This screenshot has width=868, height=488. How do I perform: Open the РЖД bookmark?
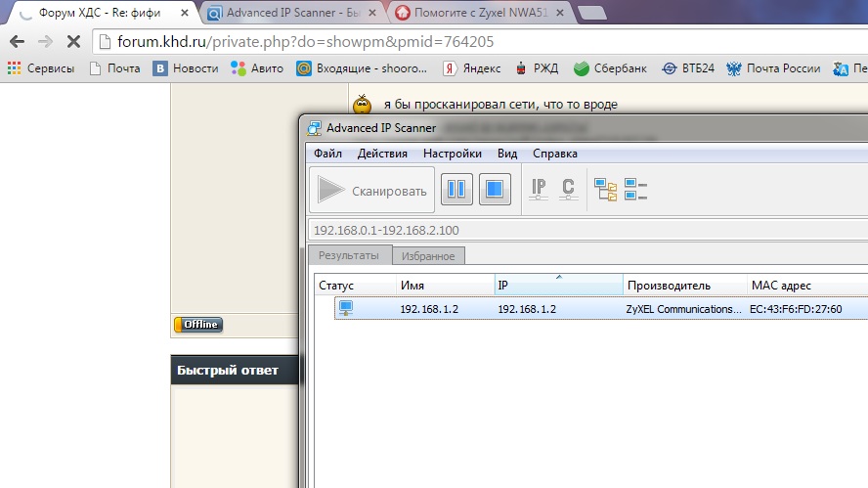(x=537, y=68)
